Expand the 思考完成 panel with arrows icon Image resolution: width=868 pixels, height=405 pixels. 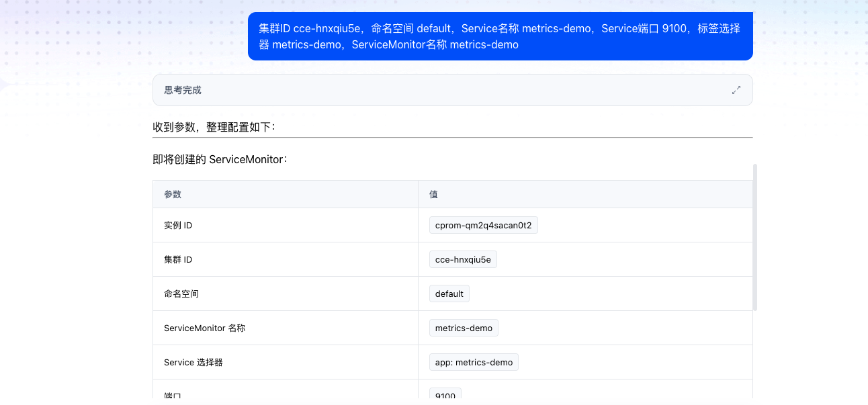[736, 90]
